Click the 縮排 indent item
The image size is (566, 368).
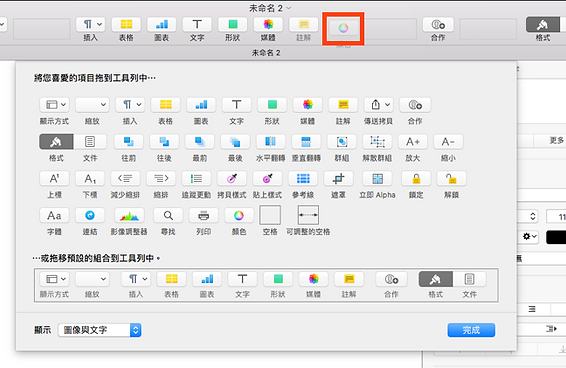click(x=161, y=179)
